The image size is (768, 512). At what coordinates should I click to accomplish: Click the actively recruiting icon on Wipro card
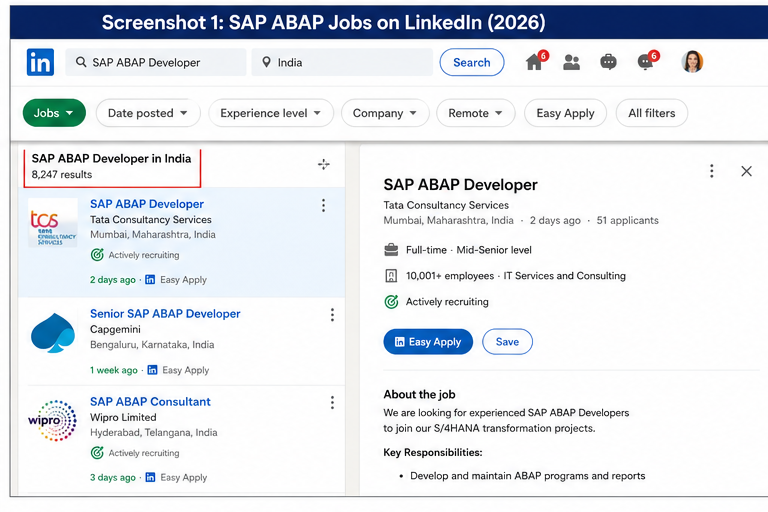click(97, 453)
